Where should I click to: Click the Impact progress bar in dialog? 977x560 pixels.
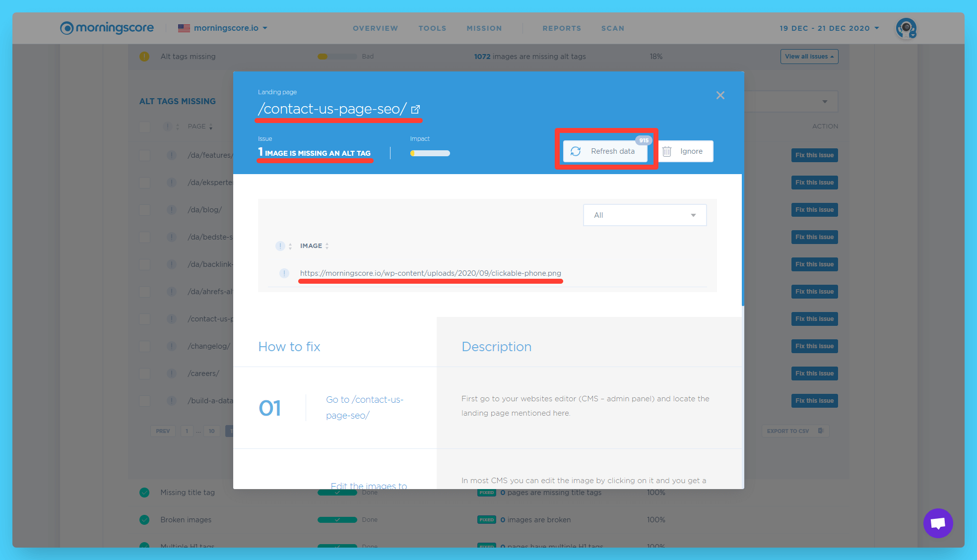tap(430, 153)
